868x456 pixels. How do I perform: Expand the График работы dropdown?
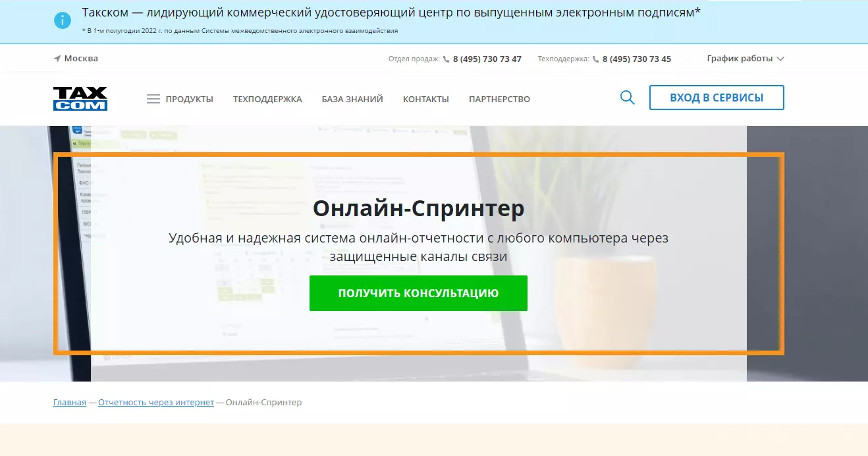746,59
